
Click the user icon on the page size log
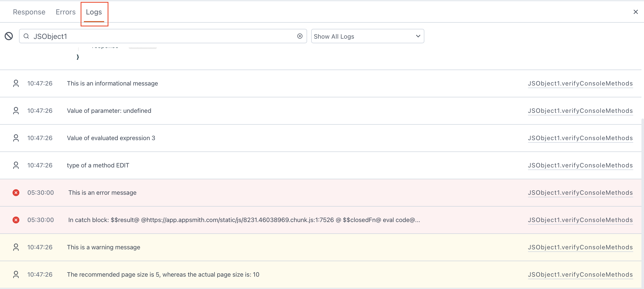click(x=16, y=275)
